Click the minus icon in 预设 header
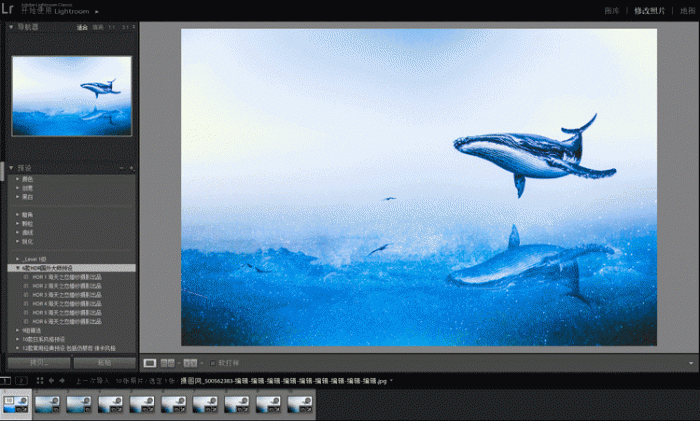The height and width of the screenshot is (421, 700). tap(121, 168)
